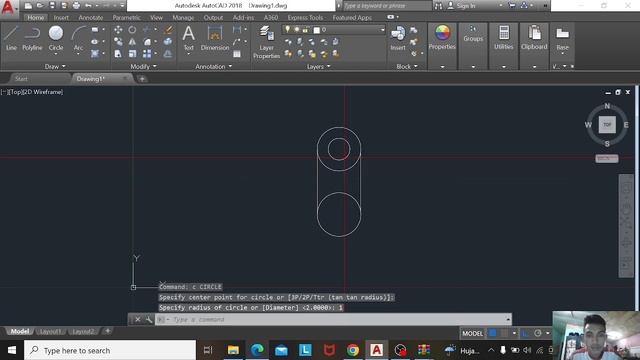Toggle the layer lock icon
640x360 pixels.
[305, 29]
